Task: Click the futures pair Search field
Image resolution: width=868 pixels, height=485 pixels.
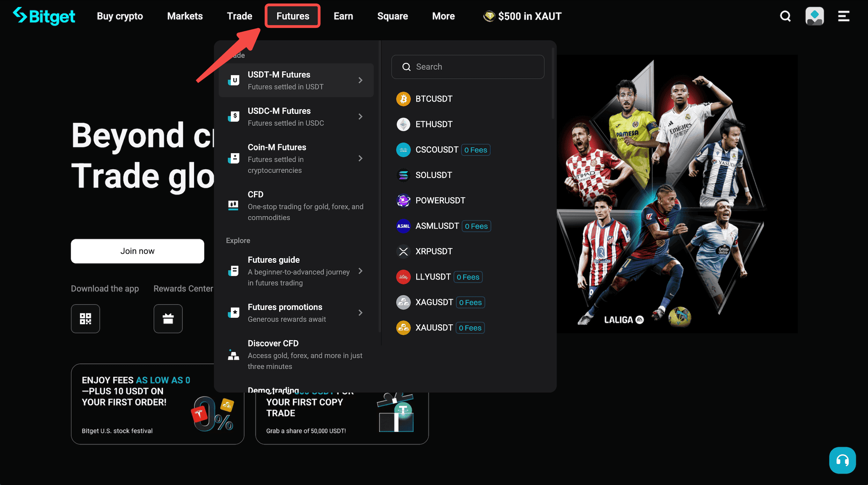Action: pyautogui.click(x=468, y=67)
